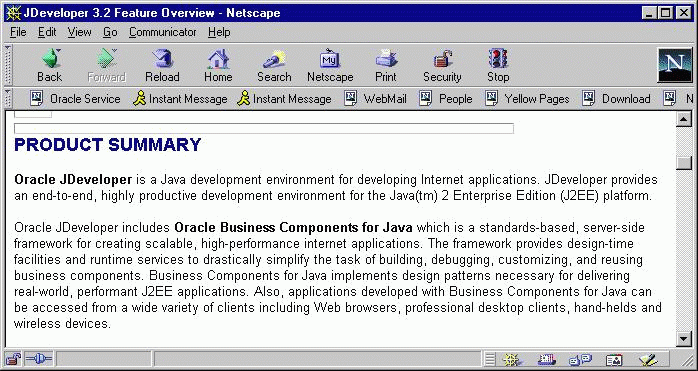Image resolution: width=698 pixels, height=371 pixels.
Task: Click the My Netscape toolbar icon
Action: [330, 65]
